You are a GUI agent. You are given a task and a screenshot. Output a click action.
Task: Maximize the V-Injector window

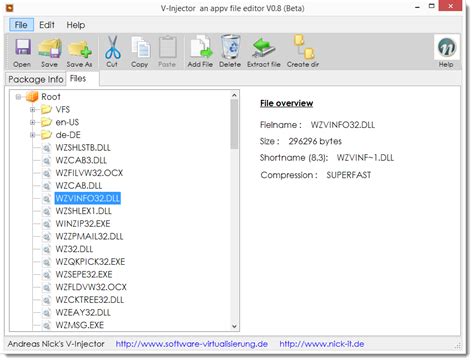432,6
